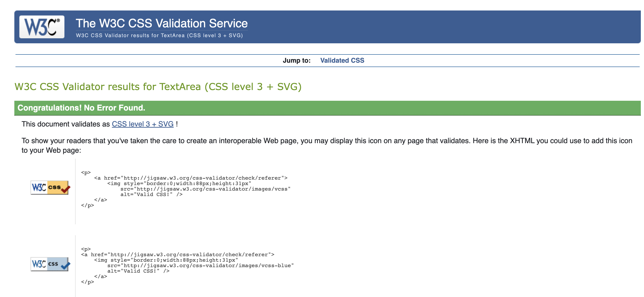Click the alt text line in the second code block
The height and width of the screenshot is (297, 644).
pyautogui.click(x=138, y=271)
